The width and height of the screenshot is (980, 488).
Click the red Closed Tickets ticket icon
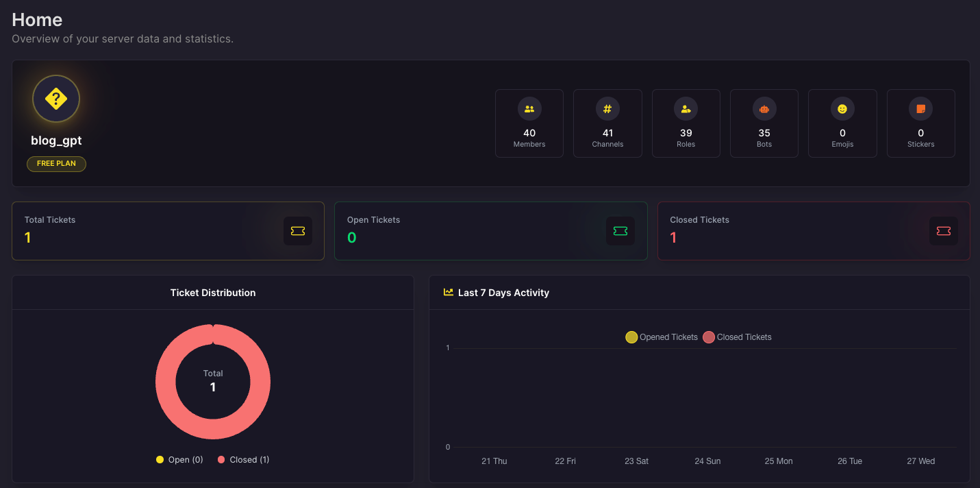(944, 231)
